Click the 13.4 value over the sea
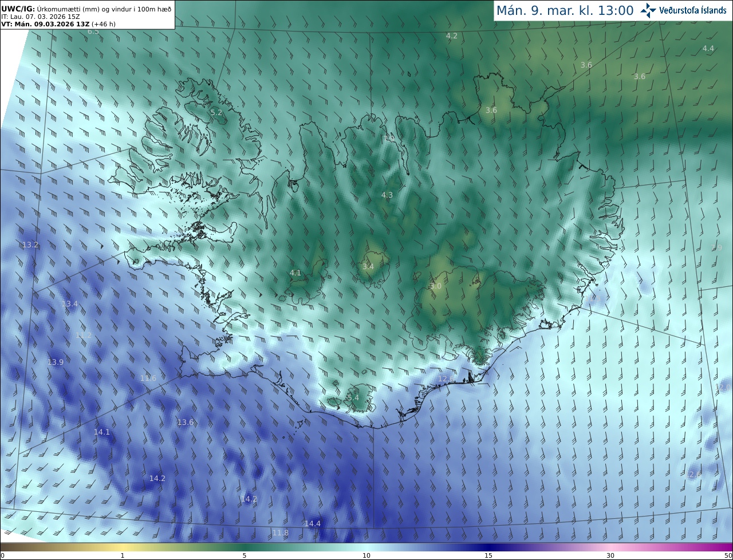This screenshot has width=733, height=560. [70, 303]
